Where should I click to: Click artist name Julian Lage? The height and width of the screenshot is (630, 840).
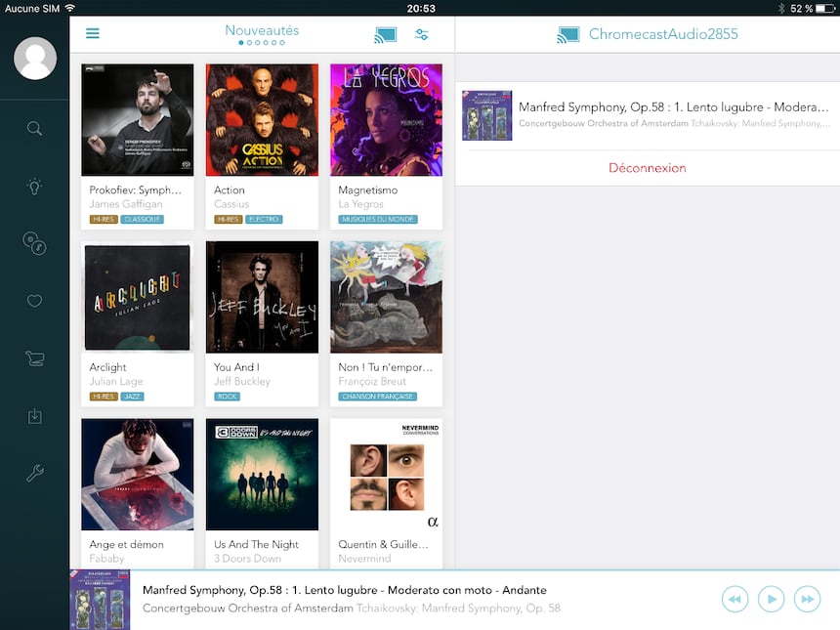pyautogui.click(x=116, y=382)
